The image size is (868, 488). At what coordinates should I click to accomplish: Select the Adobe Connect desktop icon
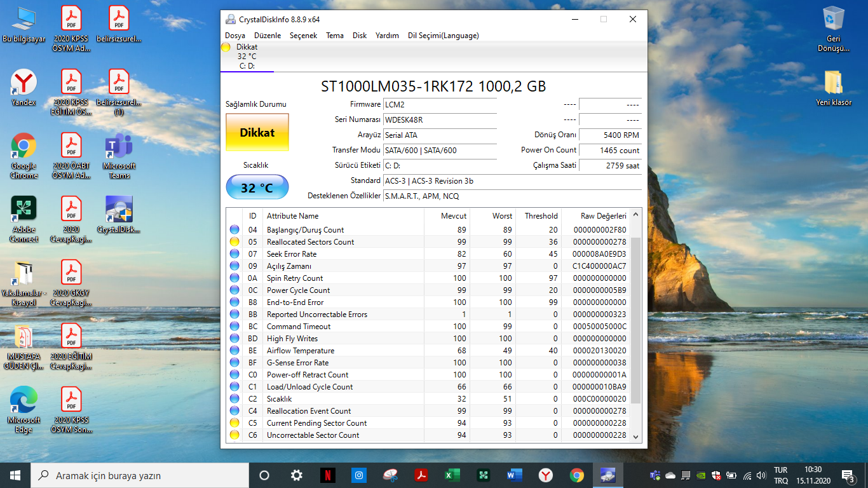[24, 219]
